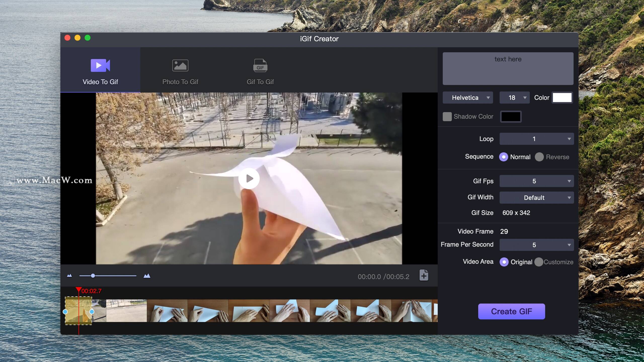Minimize the iGif Creator window
Viewport: 644px width, 362px height.
(77, 38)
